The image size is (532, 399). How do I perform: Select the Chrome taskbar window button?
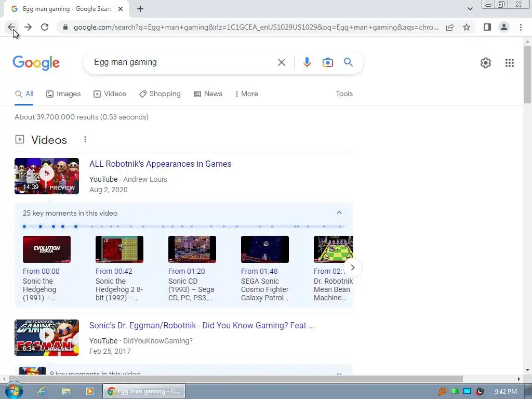[144, 391]
